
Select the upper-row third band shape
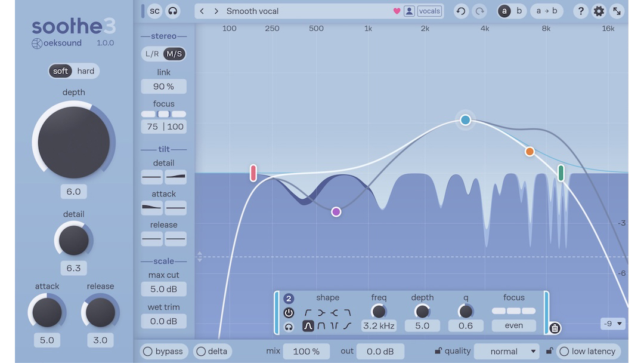click(335, 313)
